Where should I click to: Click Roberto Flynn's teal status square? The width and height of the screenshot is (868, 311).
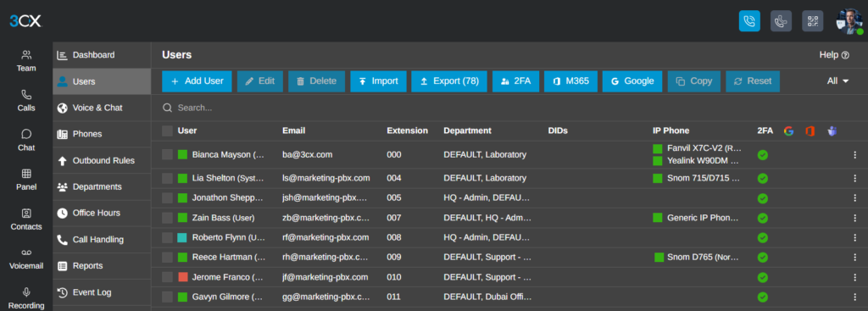pyautogui.click(x=182, y=237)
